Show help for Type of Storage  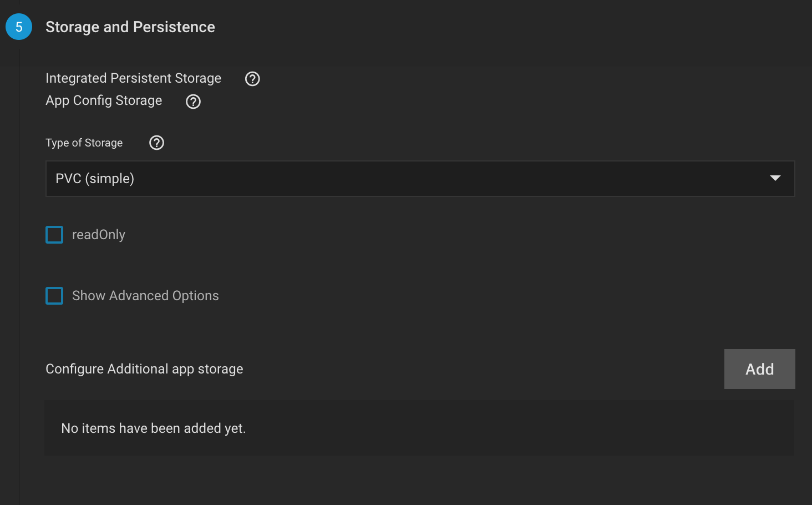[x=157, y=143]
